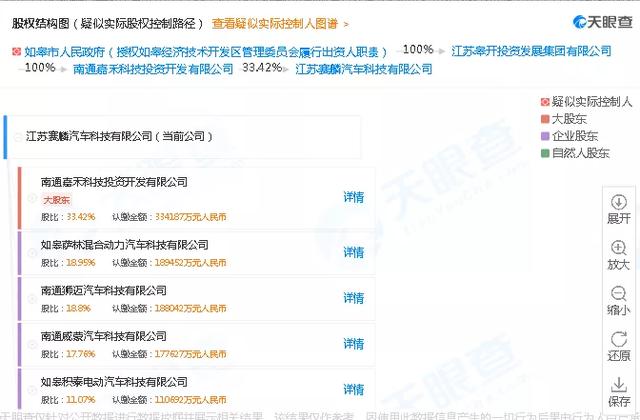
Task: Click the 缩小 zoom-out icon
Action: 619,293
